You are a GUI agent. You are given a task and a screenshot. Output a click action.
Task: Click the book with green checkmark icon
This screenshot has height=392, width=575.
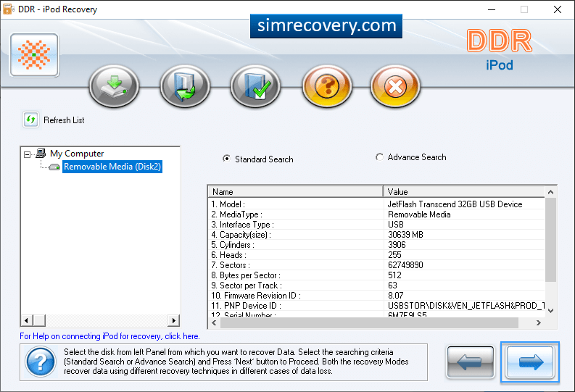tap(256, 86)
